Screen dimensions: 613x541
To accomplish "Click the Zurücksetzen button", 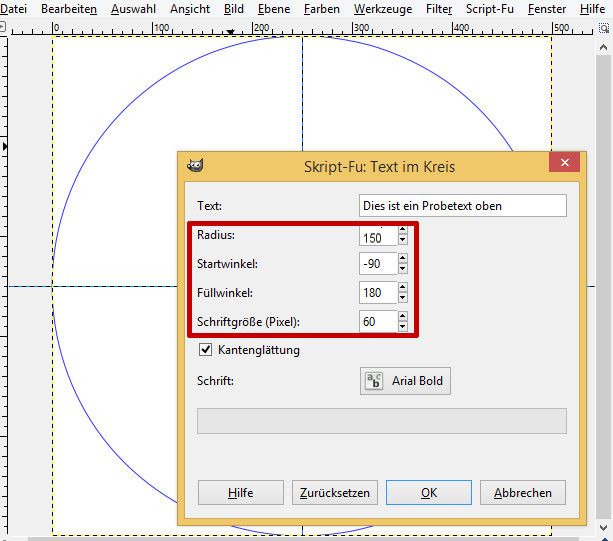I will (335, 493).
